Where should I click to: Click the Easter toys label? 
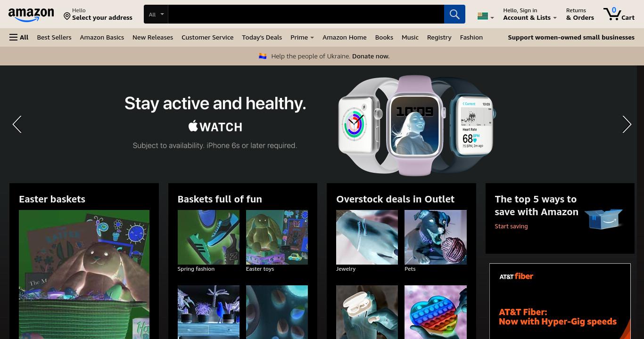[260, 269]
